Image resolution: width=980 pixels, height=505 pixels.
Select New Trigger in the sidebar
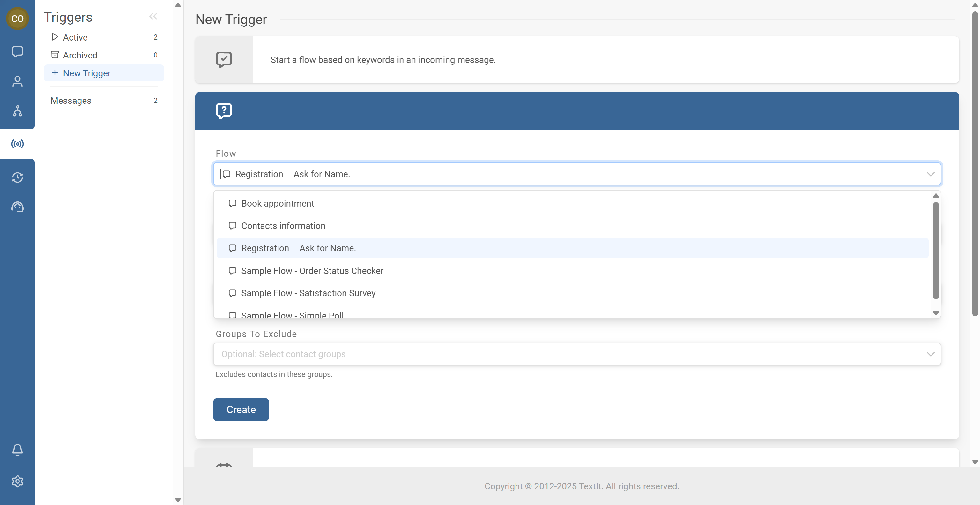coord(87,73)
